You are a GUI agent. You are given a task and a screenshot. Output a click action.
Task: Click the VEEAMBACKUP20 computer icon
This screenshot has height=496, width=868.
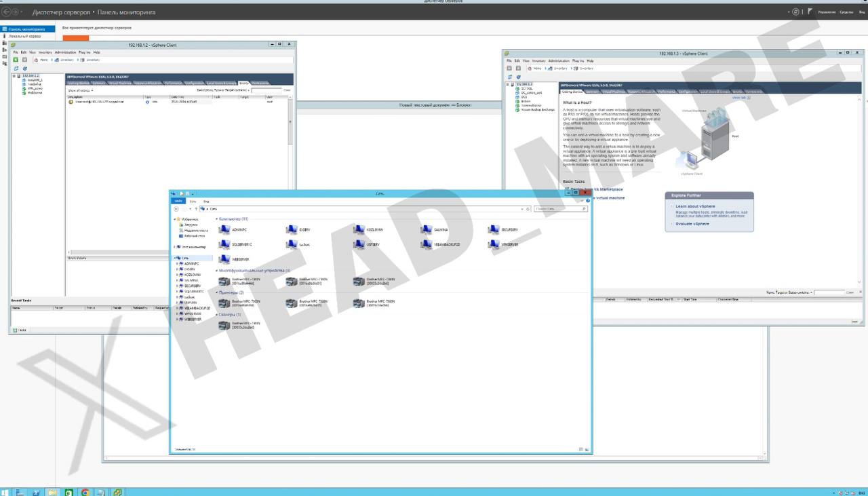pyautogui.click(x=426, y=244)
